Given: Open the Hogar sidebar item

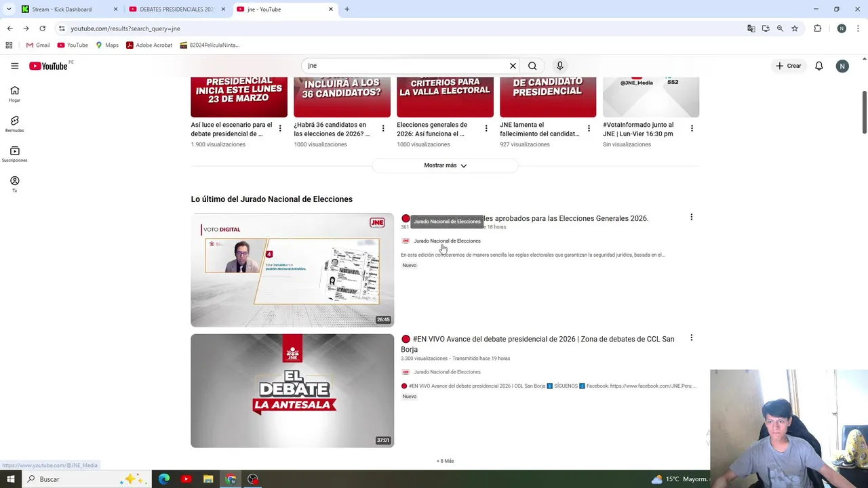Looking at the screenshot, I should [14, 94].
